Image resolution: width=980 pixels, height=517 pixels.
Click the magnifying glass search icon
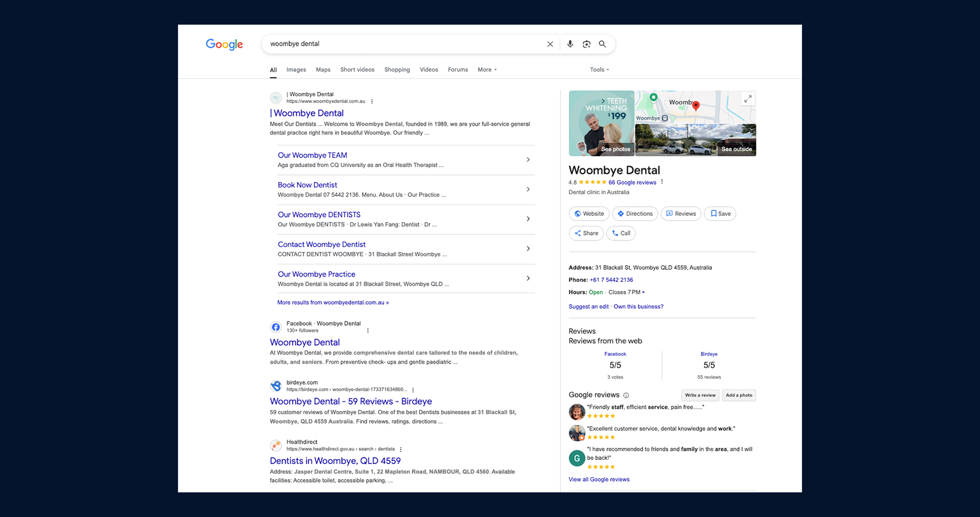[x=602, y=44]
